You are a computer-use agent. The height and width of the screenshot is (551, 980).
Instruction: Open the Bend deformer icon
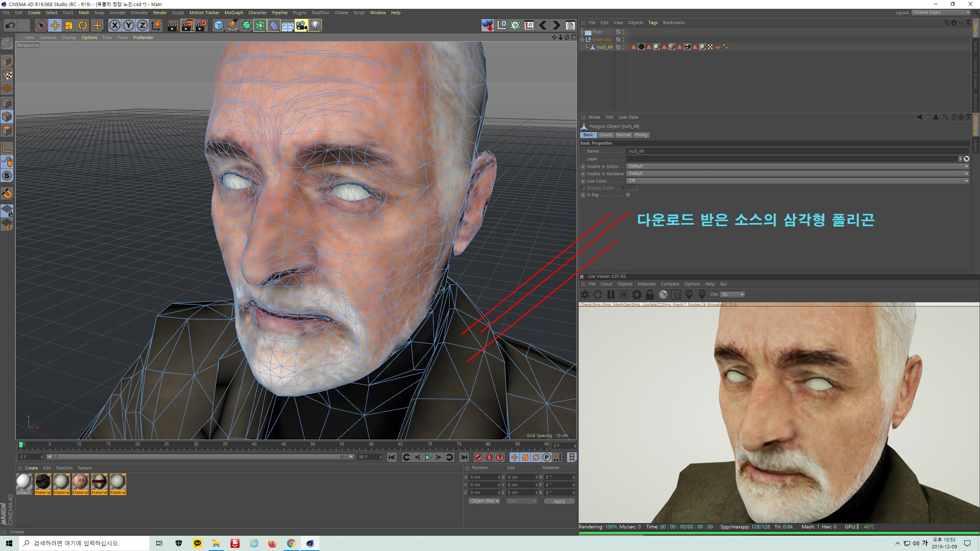click(274, 26)
